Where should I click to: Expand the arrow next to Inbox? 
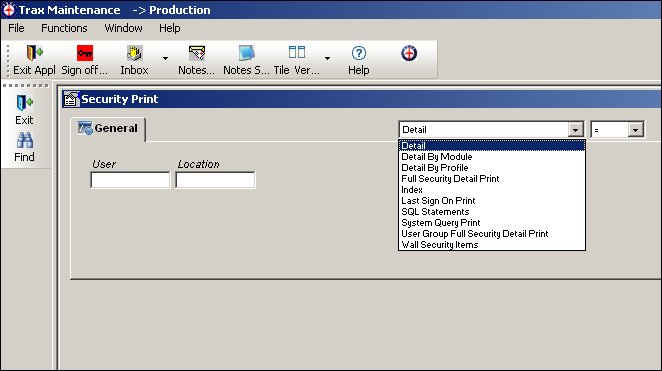[x=166, y=58]
